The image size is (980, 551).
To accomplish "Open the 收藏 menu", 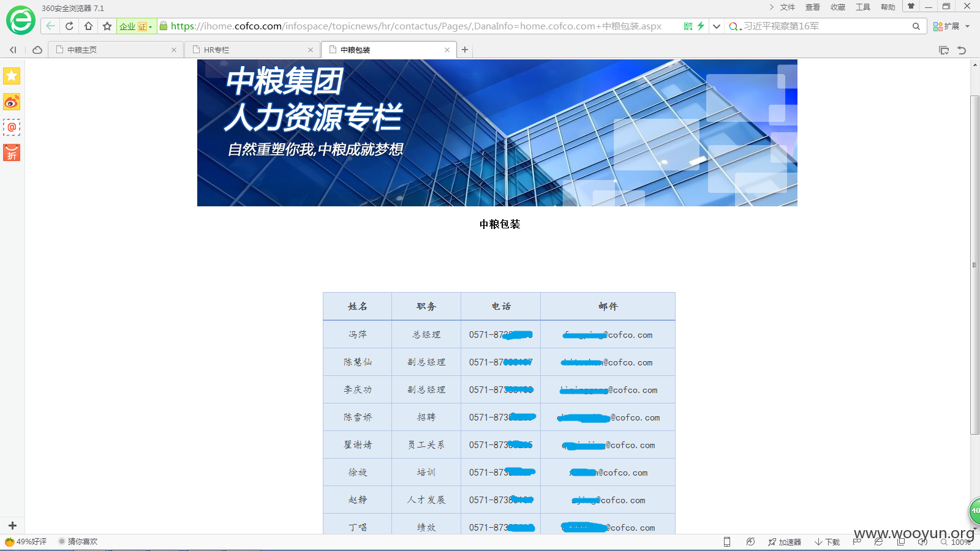I will (x=838, y=7).
